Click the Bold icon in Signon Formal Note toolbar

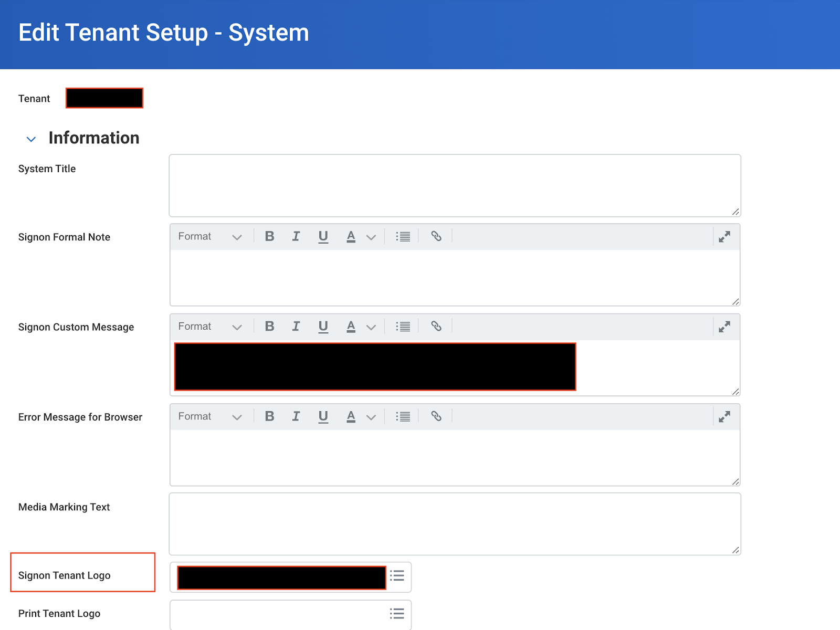click(269, 236)
